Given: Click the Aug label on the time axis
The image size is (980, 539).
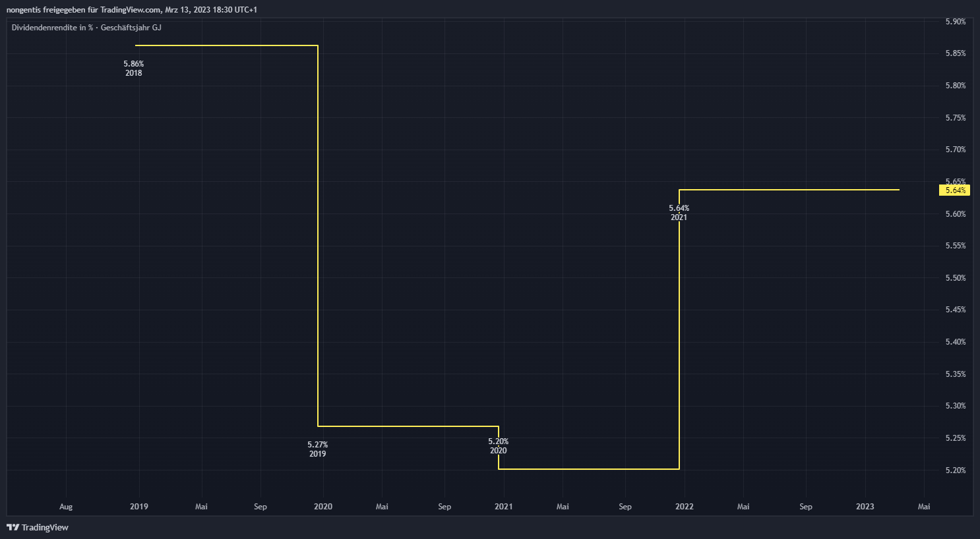Looking at the screenshot, I should pos(66,507).
